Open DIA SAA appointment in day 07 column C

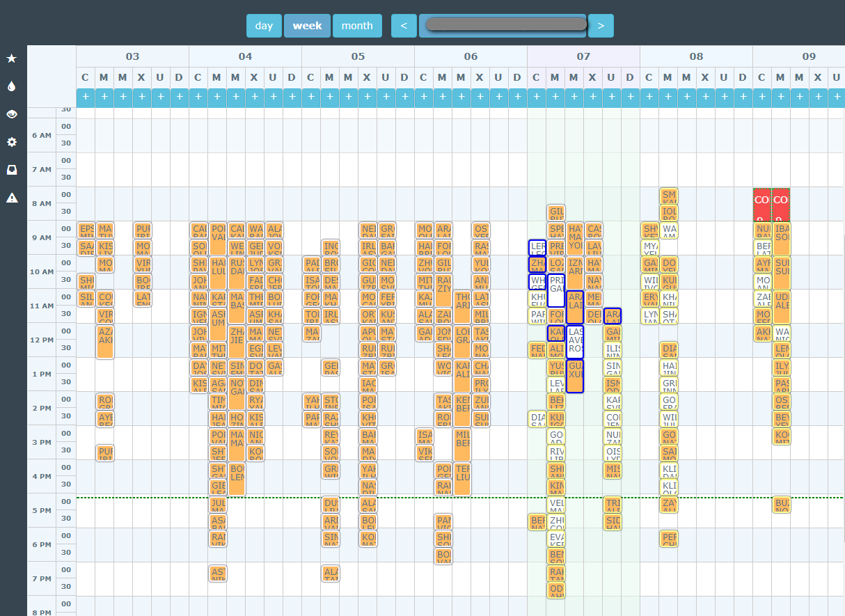coord(537,418)
